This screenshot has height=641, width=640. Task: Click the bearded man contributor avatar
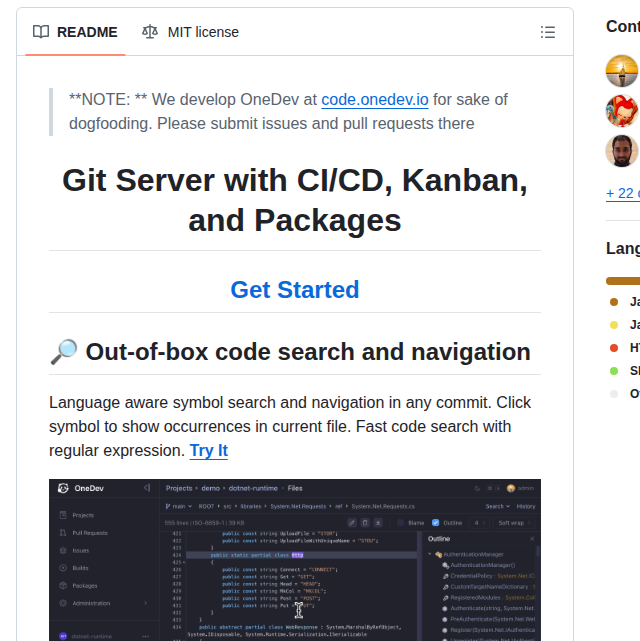(622, 151)
